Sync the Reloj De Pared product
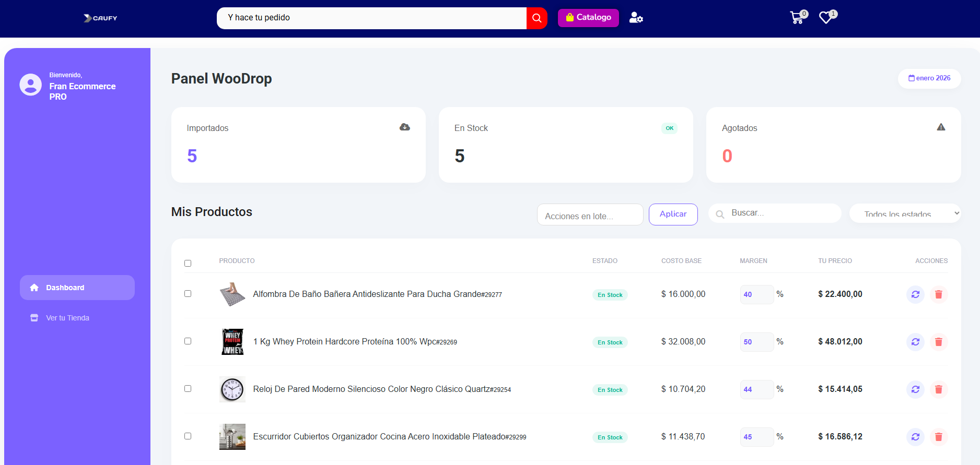The height and width of the screenshot is (465, 980). tap(915, 389)
